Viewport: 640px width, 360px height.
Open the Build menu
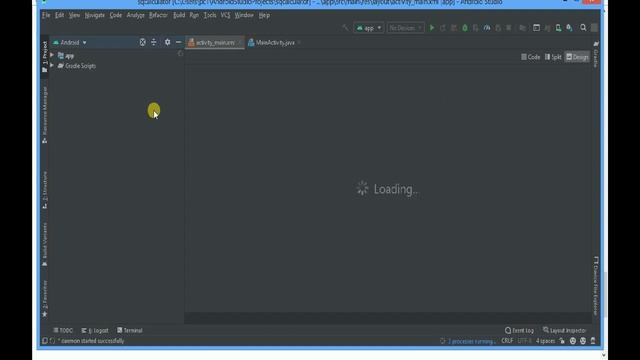(x=179, y=15)
